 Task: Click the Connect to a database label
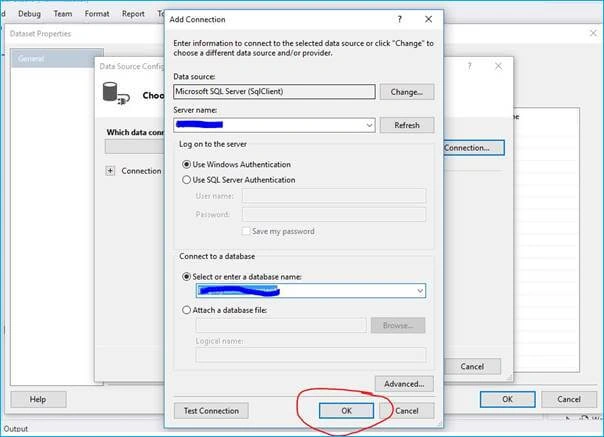pos(217,256)
